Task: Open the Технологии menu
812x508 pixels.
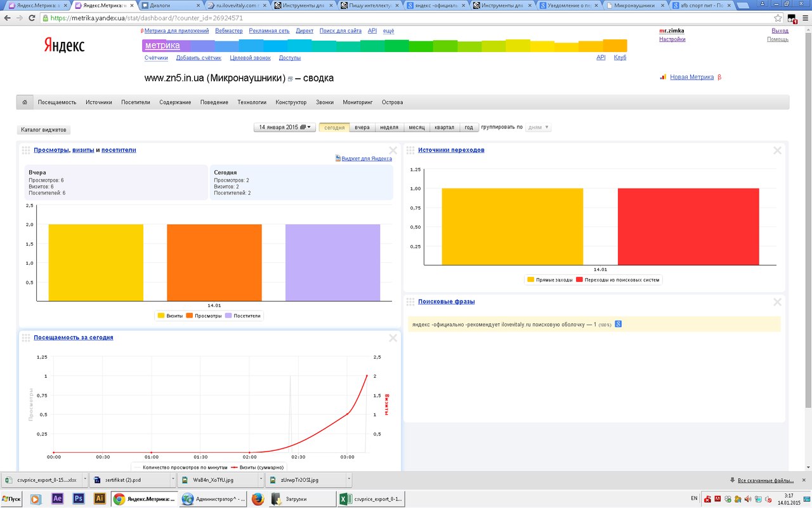Action: click(x=252, y=102)
